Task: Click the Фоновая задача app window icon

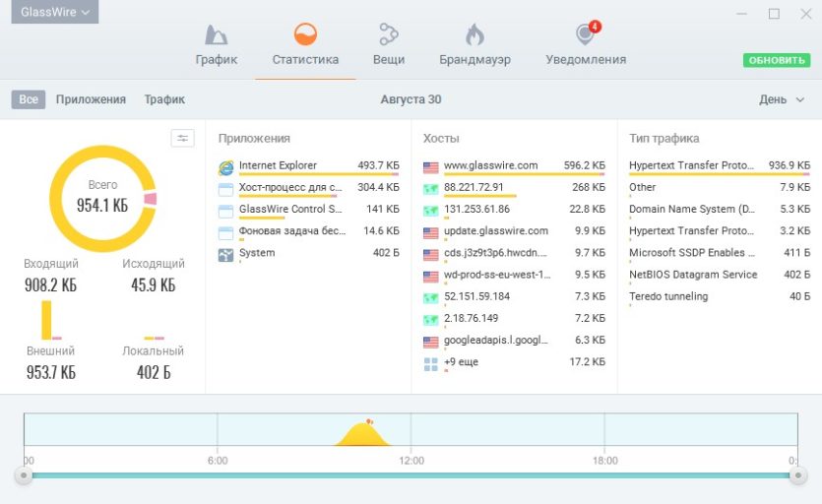Action: [226, 233]
